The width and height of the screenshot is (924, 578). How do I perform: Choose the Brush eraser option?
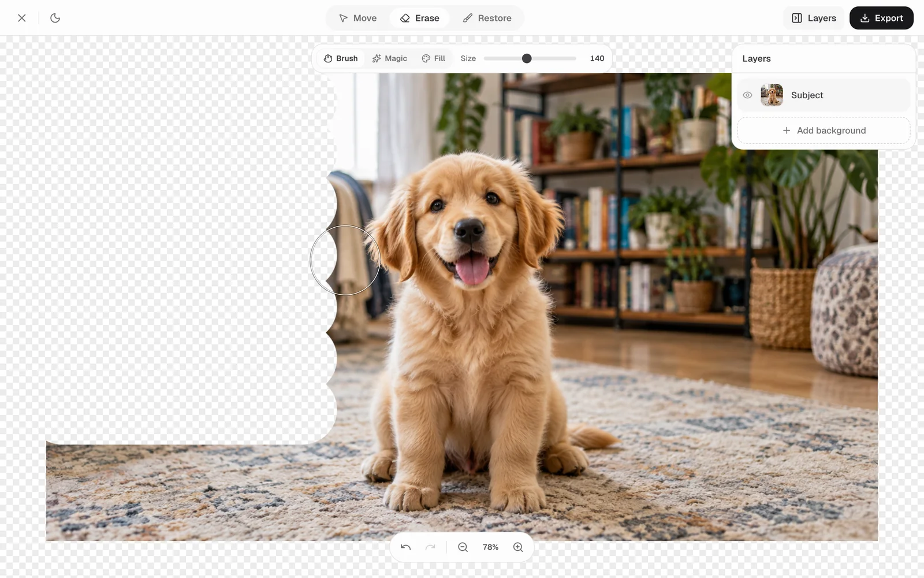pos(341,58)
